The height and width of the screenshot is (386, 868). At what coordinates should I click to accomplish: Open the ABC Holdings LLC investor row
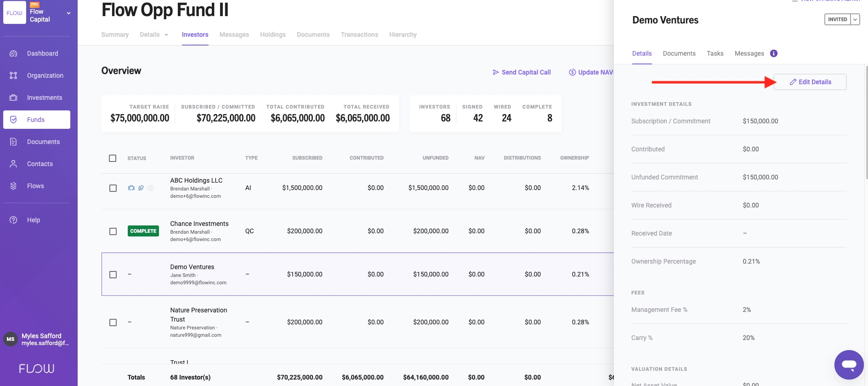(x=357, y=188)
